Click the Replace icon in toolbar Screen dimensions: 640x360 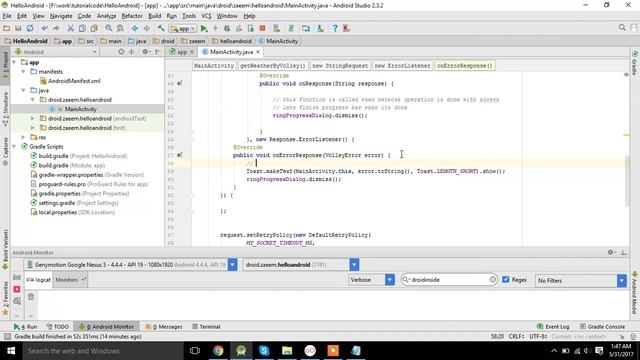click(x=120, y=28)
